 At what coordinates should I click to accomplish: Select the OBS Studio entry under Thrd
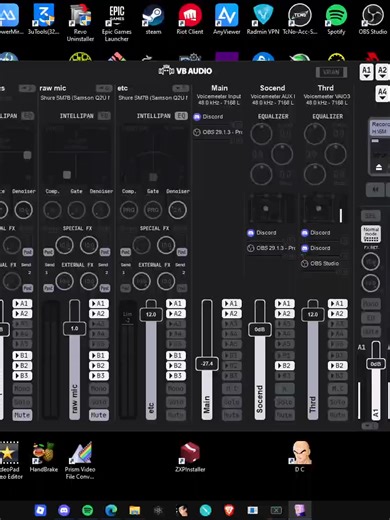(320, 263)
